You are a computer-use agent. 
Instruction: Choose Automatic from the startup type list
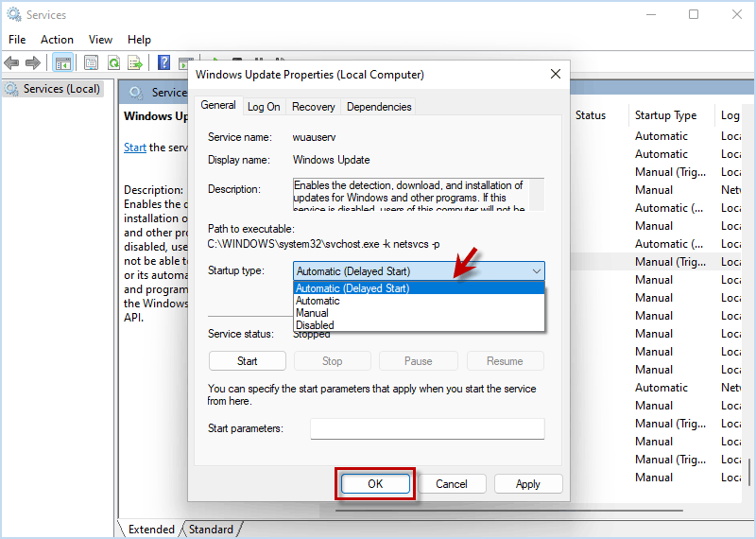pos(419,301)
